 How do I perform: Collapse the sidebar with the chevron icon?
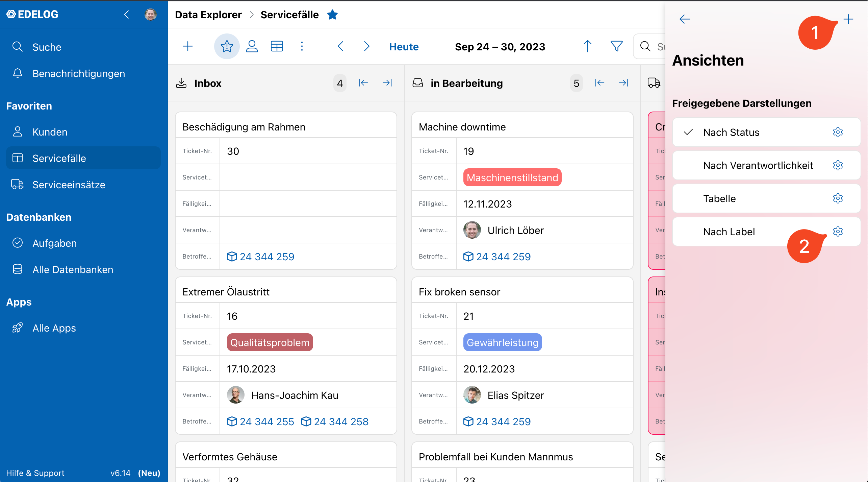pyautogui.click(x=127, y=15)
